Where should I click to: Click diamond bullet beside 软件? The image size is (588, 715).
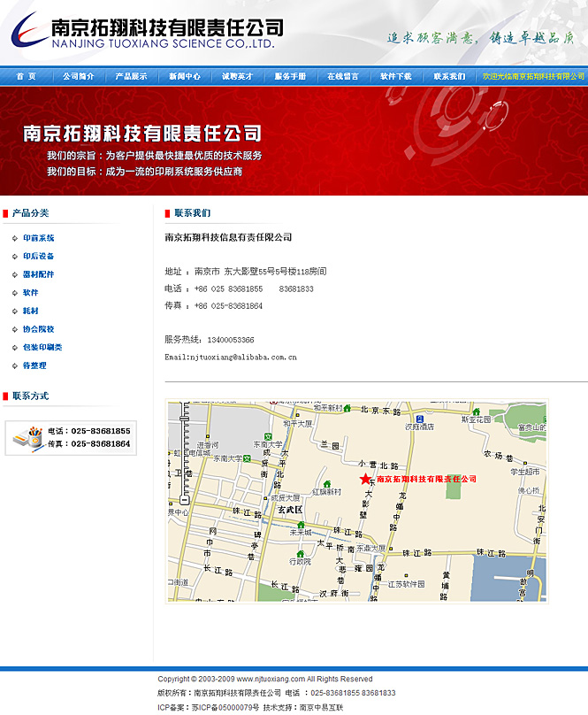(14, 293)
